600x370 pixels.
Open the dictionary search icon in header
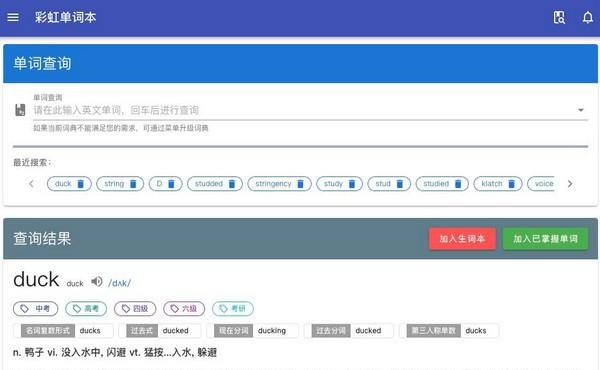[559, 17]
